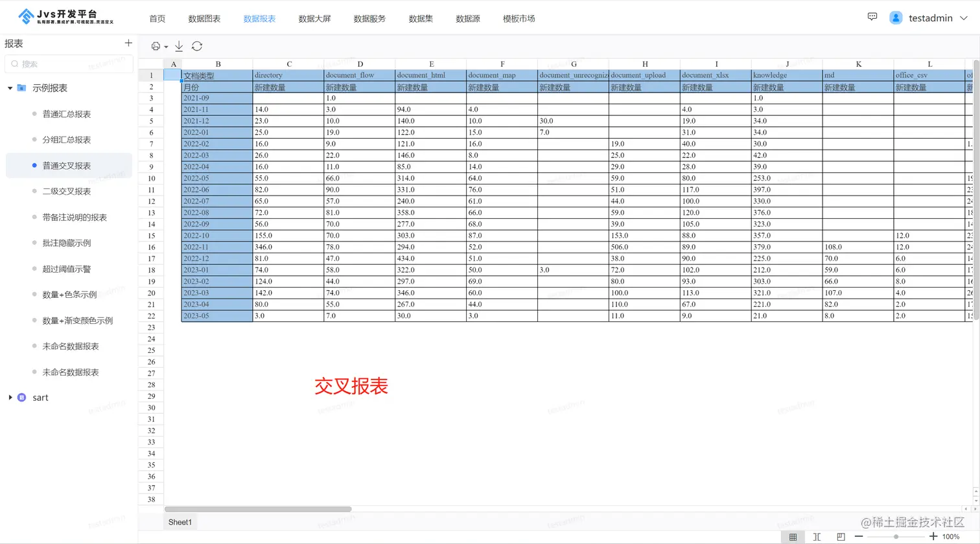Click the 2022-11 month cell

(x=217, y=247)
